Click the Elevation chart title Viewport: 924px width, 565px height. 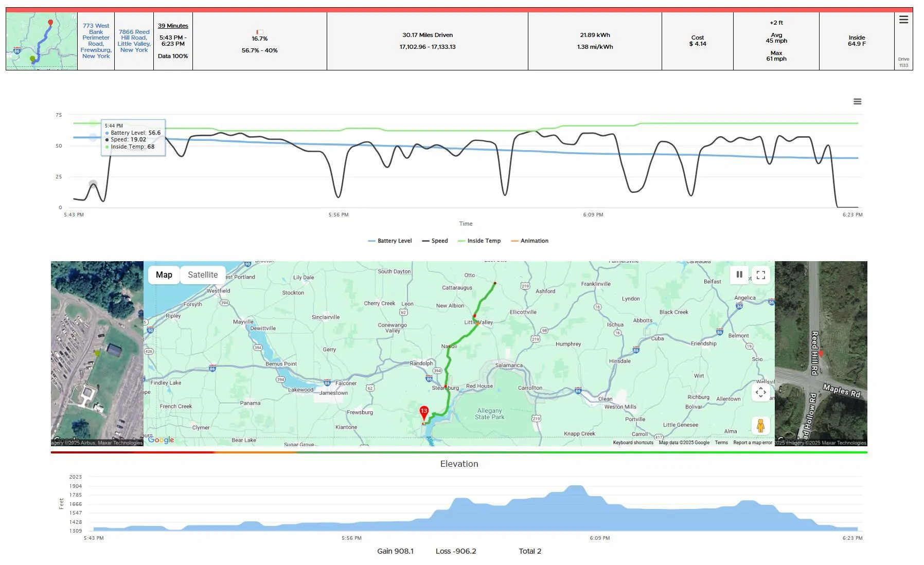point(459,464)
